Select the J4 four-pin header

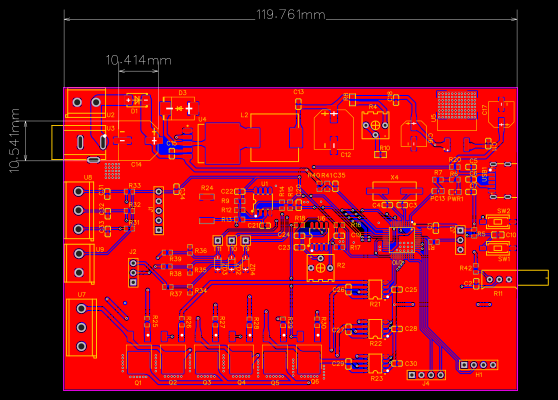coord(426,375)
